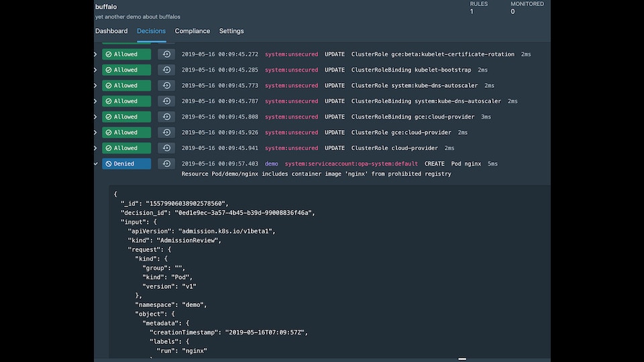
Task: Click the "run": "nginx" label line
Action: 182,351
